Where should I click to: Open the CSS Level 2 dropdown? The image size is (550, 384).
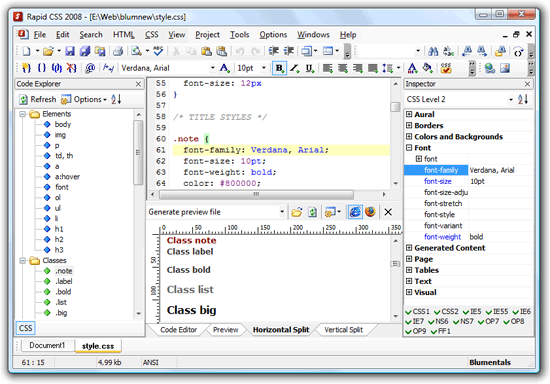[511, 100]
